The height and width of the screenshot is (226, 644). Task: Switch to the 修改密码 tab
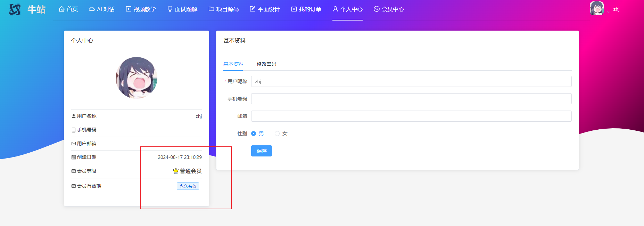click(x=266, y=64)
